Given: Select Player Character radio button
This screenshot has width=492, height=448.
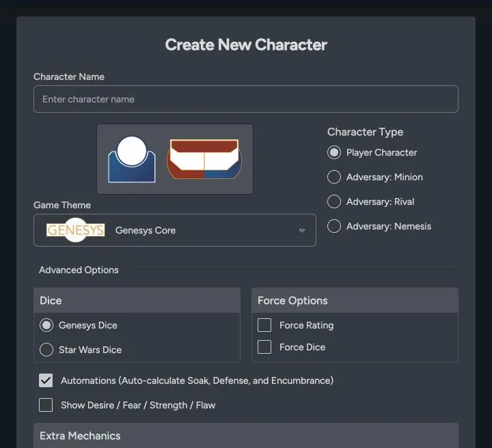Looking at the screenshot, I should (334, 152).
